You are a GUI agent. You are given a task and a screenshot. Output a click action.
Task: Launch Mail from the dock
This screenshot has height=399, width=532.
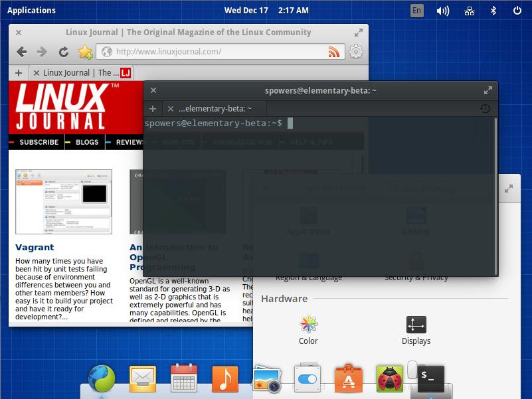[143, 378]
